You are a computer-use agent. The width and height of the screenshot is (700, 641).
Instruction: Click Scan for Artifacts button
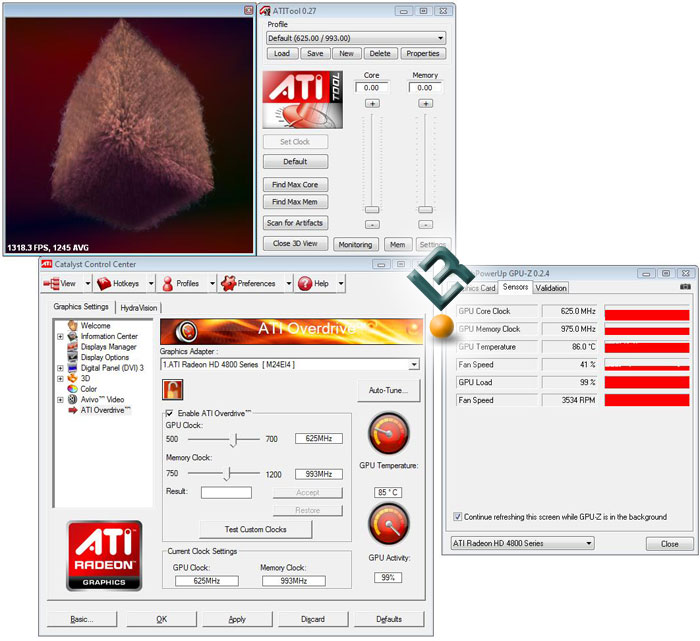[x=295, y=223]
